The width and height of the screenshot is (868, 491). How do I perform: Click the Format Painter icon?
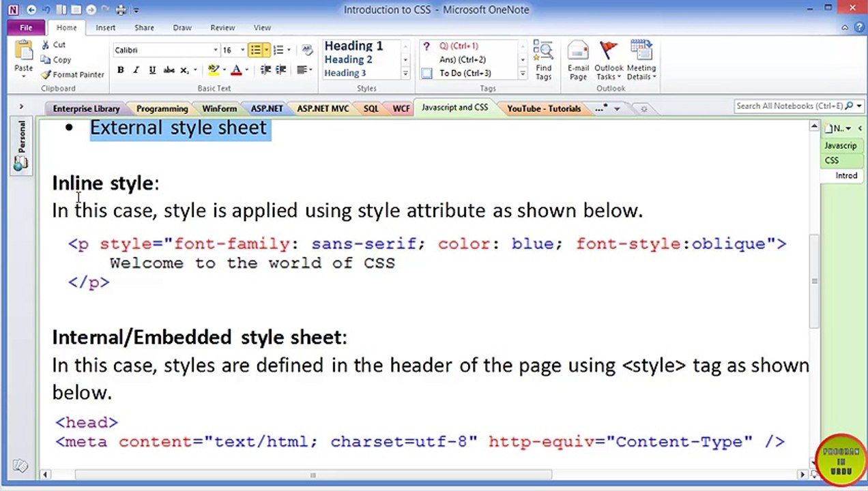click(46, 74)
